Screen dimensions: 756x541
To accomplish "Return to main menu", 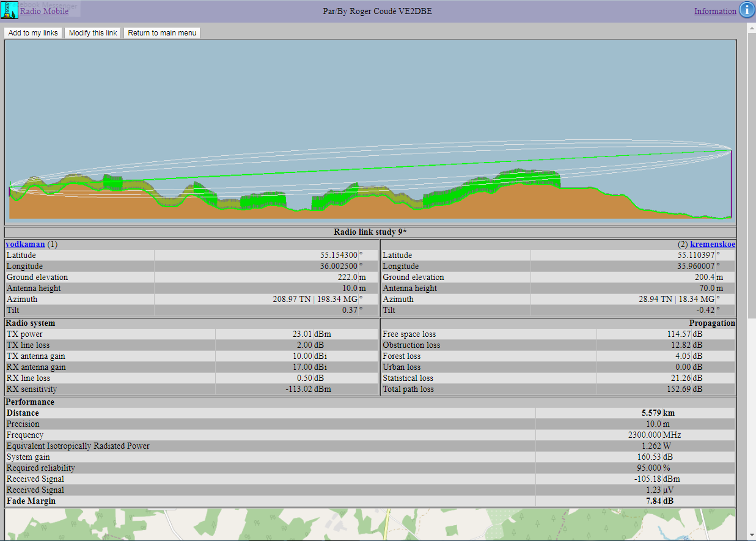I will (x=162, y=33).
